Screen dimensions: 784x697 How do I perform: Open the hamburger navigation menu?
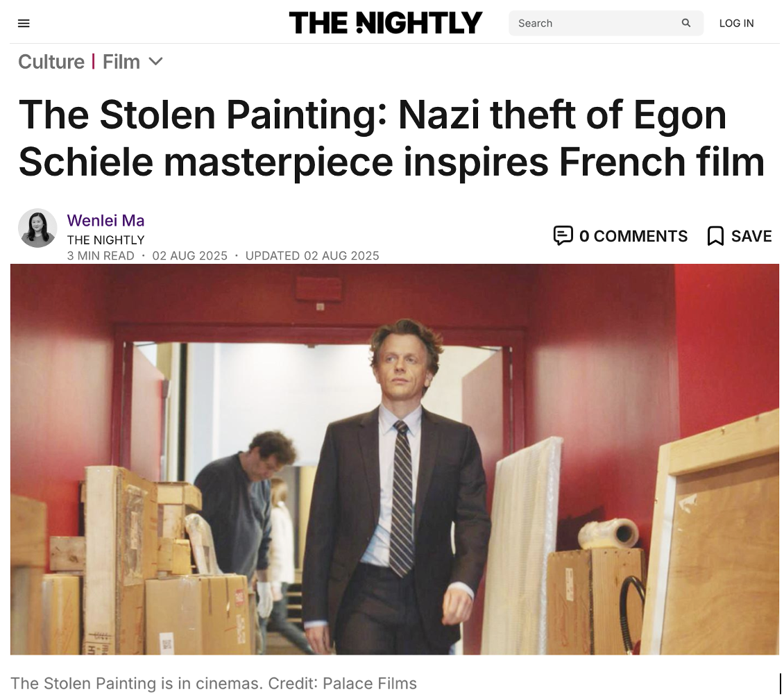click(24, 23)
